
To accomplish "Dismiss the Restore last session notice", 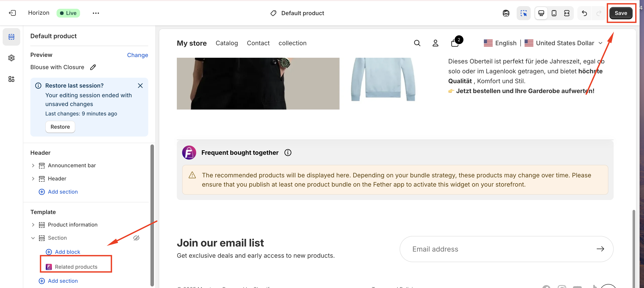I will click(x=140, y=86).
